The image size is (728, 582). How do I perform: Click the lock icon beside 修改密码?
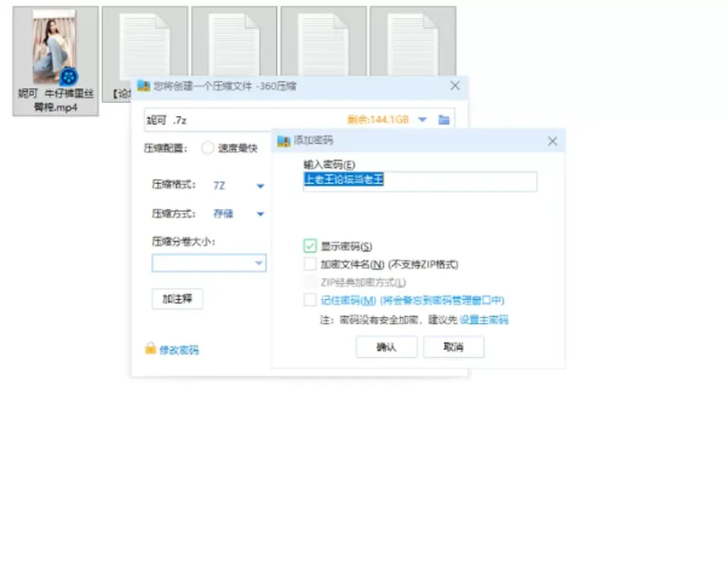coord(150,348)
